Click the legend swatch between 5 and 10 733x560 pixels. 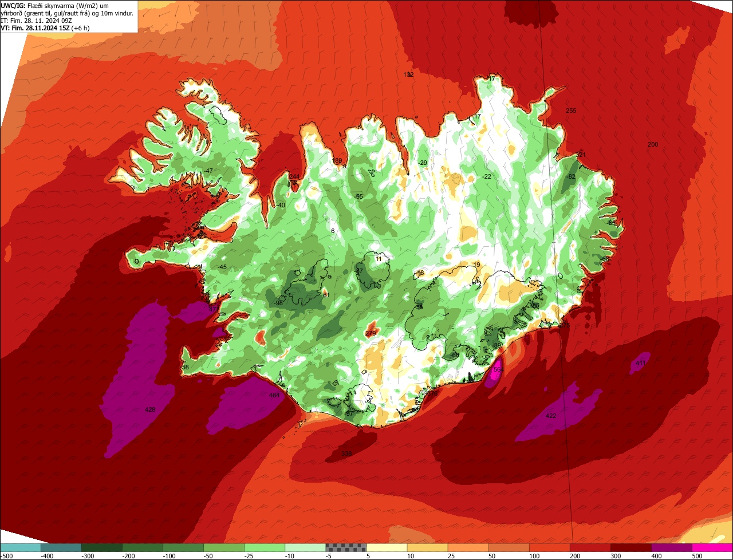tap(387, 547)
